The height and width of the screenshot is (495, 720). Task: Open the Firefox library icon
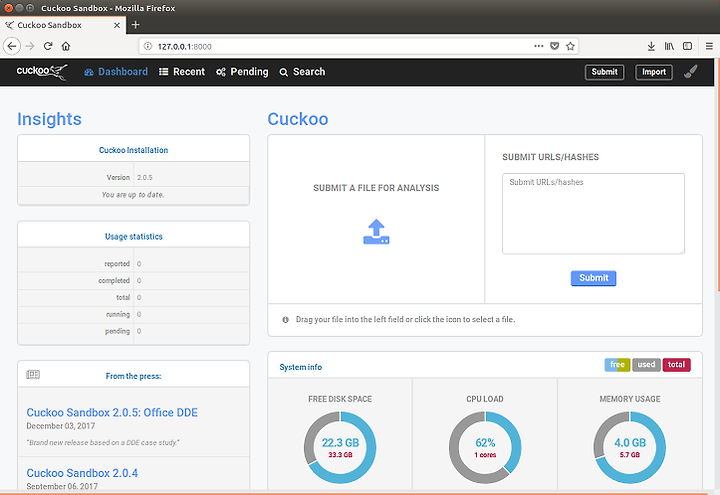[x=669, y=46]
